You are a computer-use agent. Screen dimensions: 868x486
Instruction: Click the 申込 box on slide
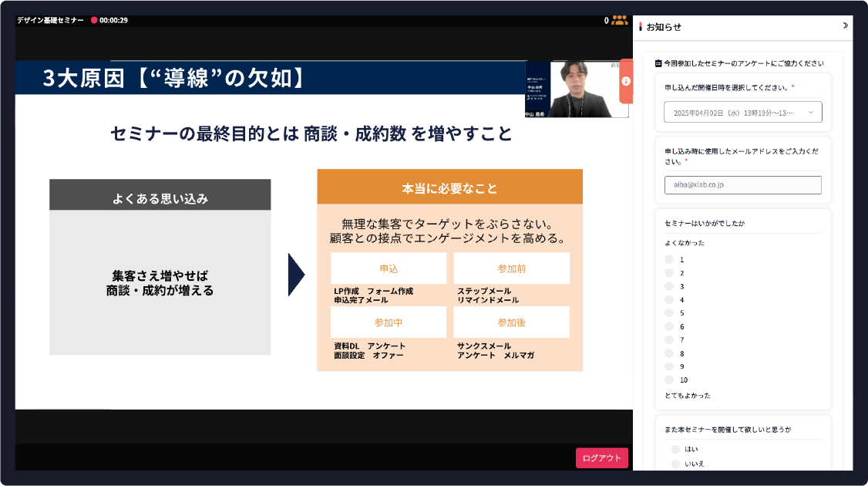(389, 268)
